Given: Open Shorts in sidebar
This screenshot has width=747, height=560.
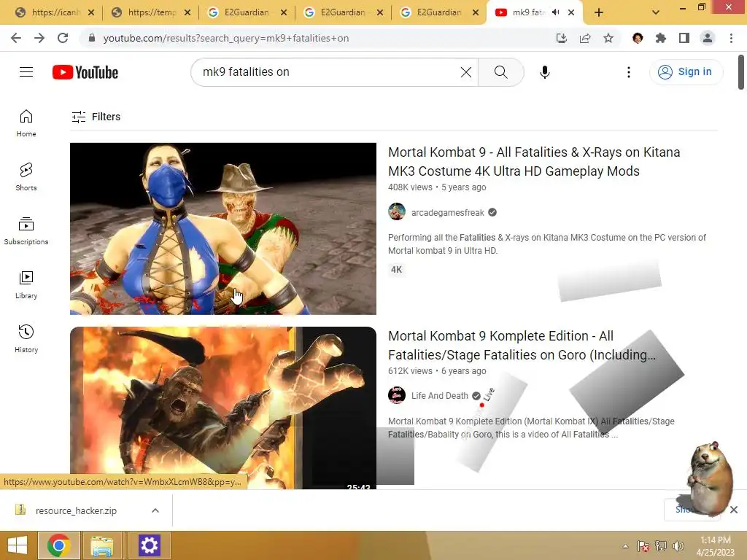Looking at the screenshot, I should tap(26, 176).
